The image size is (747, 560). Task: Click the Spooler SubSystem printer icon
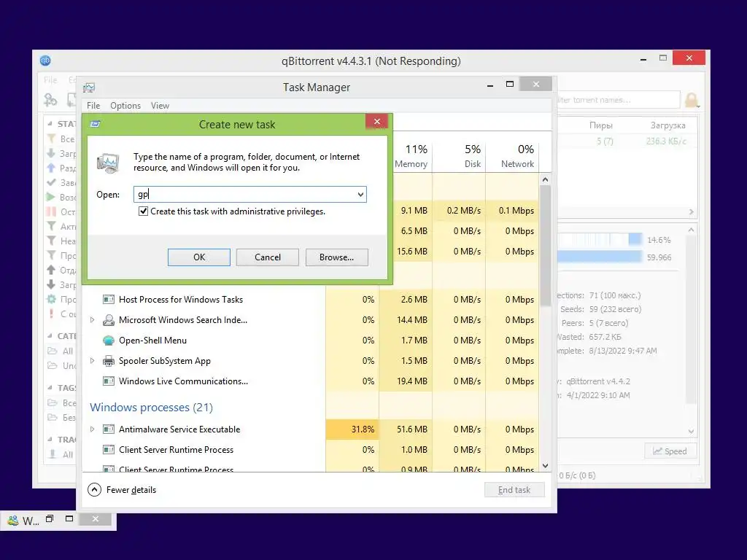click(x=109, y=361)
